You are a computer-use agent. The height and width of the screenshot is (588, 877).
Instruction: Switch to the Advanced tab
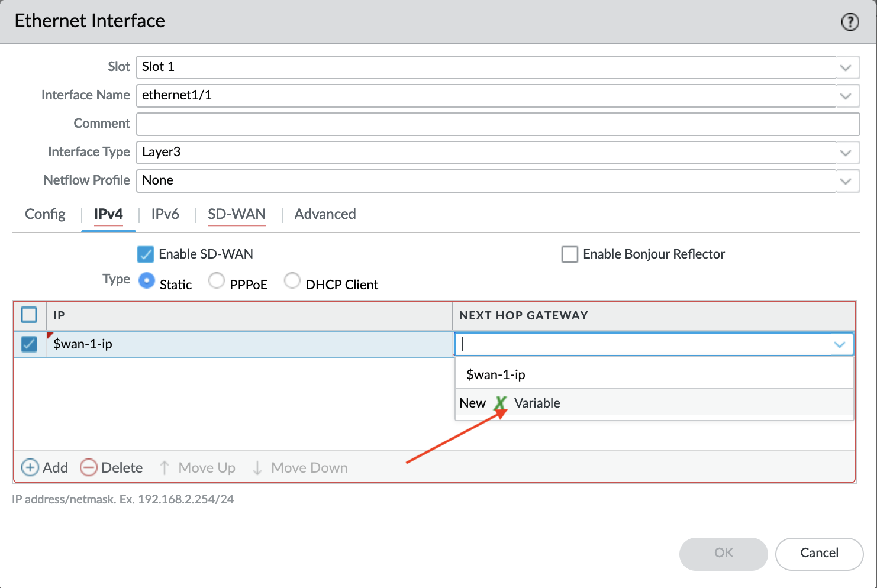click(325, 214)
